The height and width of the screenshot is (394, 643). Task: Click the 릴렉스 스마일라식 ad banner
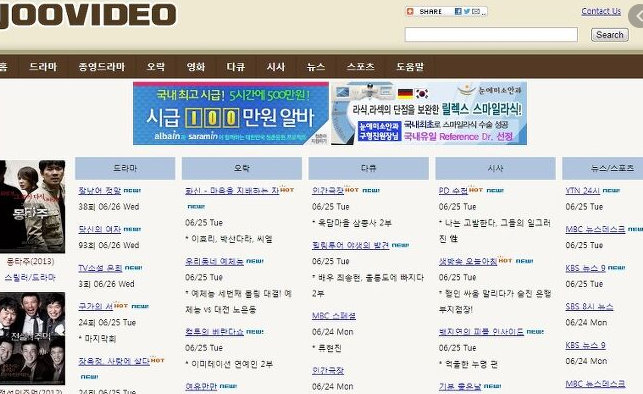429,113
